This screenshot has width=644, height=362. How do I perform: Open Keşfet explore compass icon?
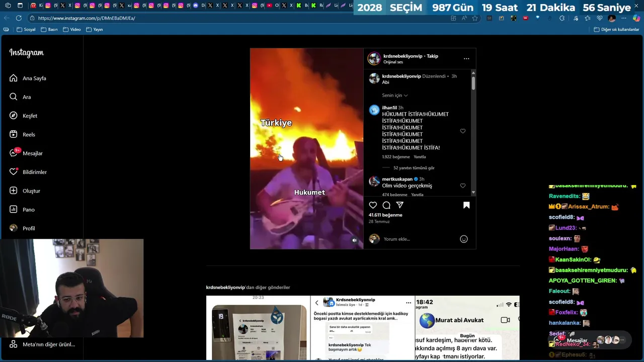[x=14, y=116]
